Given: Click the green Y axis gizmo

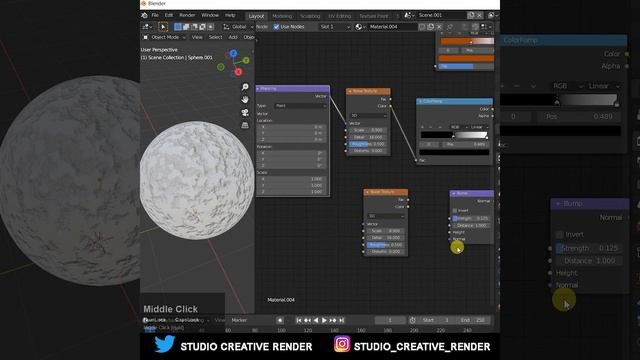Looking at the screenshot, I should point(246,60).
